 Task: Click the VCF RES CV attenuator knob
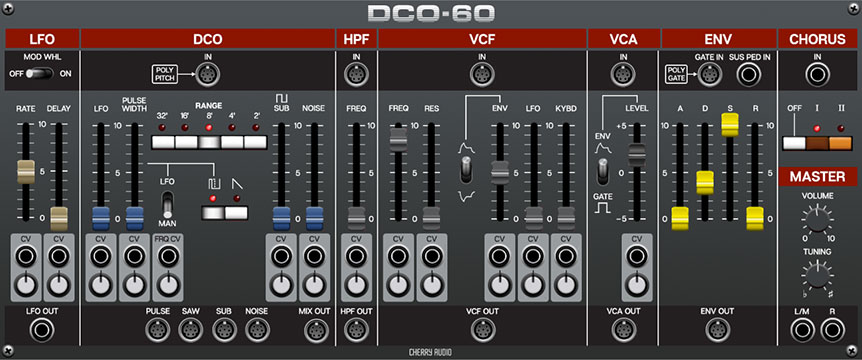(431, 285)
